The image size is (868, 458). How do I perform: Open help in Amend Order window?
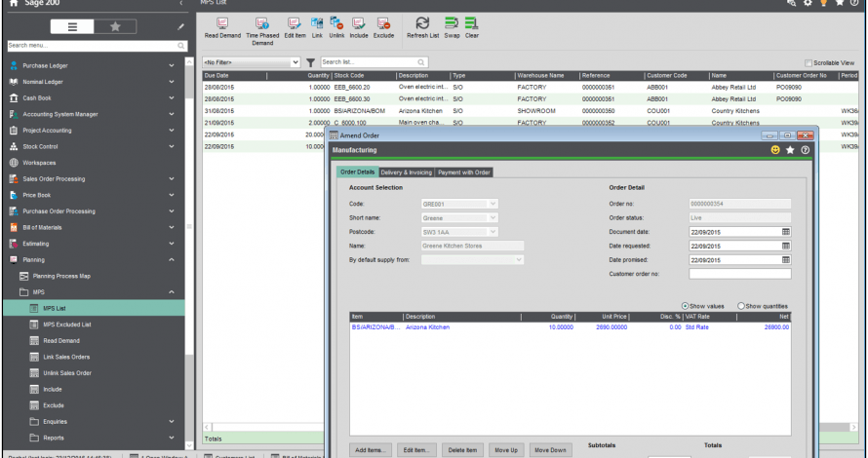click(x=805, y=150)
